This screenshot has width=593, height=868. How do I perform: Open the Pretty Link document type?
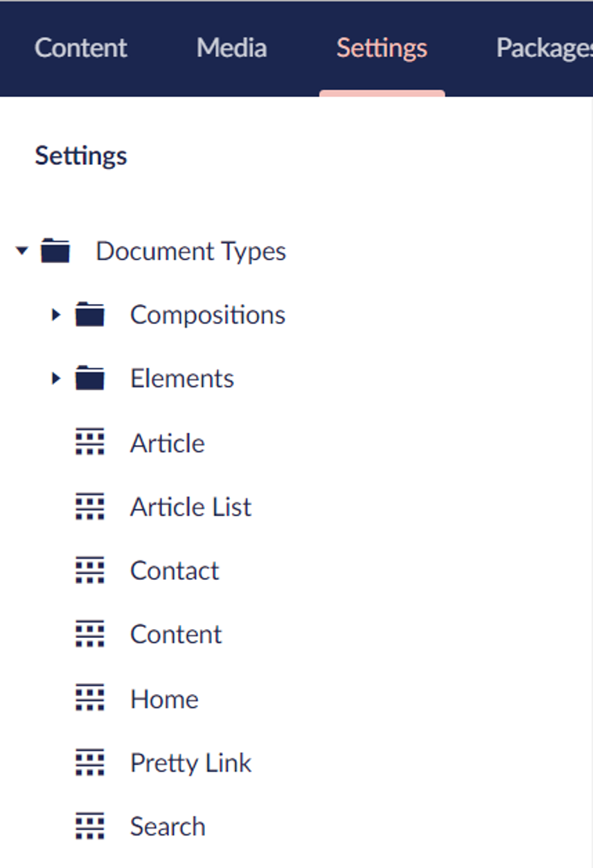point(191,763)
